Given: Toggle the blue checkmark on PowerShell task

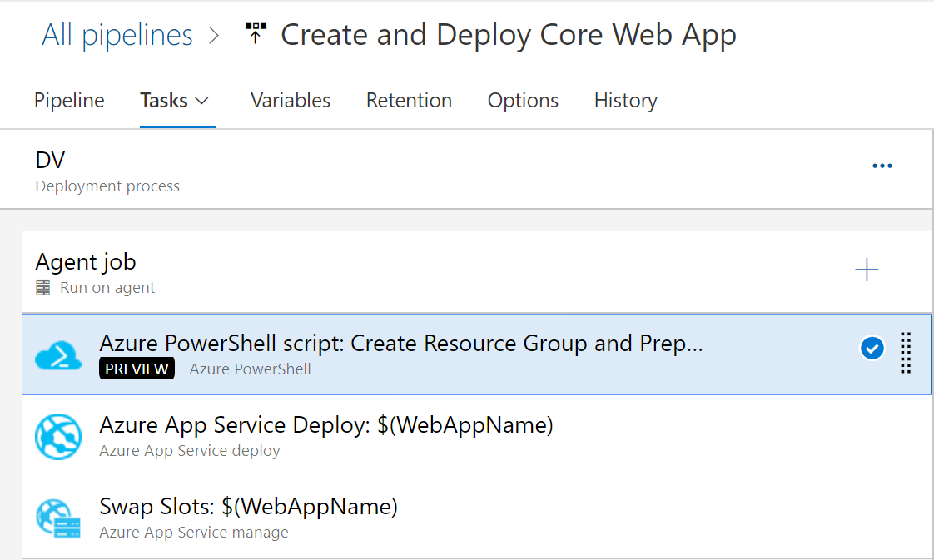Looking at the screenshot, I should [x=872, y=348].
